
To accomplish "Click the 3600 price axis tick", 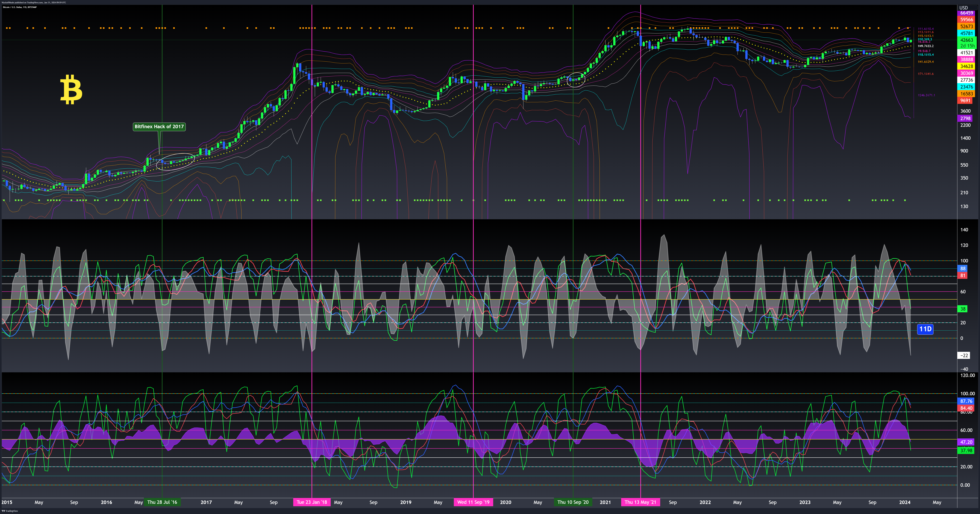I will (965, 111).
